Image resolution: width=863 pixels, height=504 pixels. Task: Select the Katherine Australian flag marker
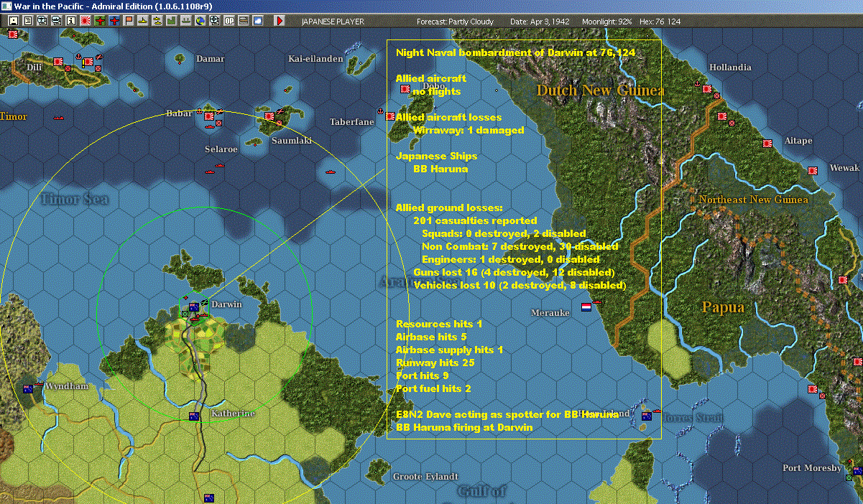(x=193, y=416)
